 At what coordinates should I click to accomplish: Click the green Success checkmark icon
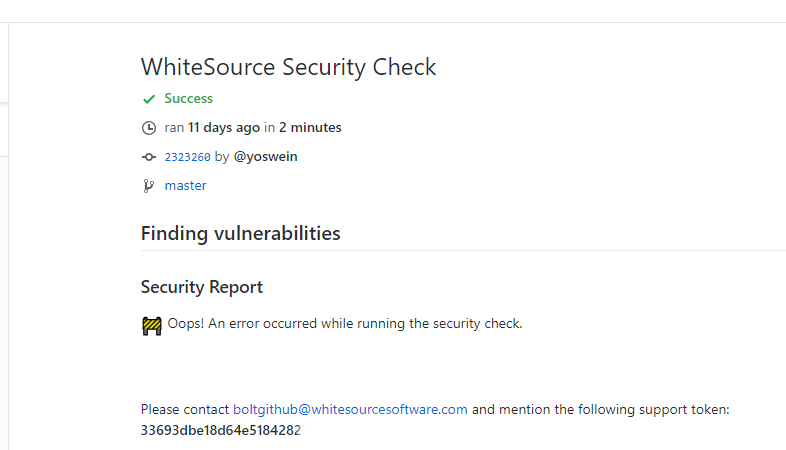[149, 99]
